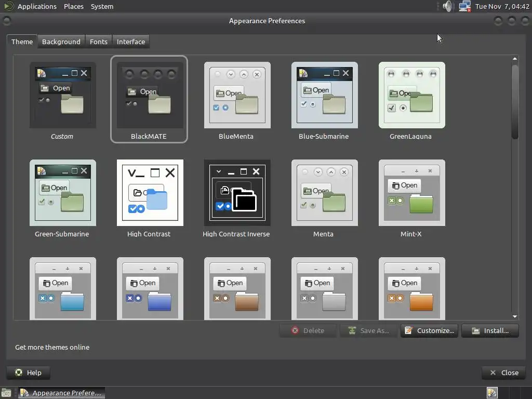Screen dimensions: 532x399
Task: Click the theme list scrollbar thumb
Action: pyautogui.click(x=515, y=101)
